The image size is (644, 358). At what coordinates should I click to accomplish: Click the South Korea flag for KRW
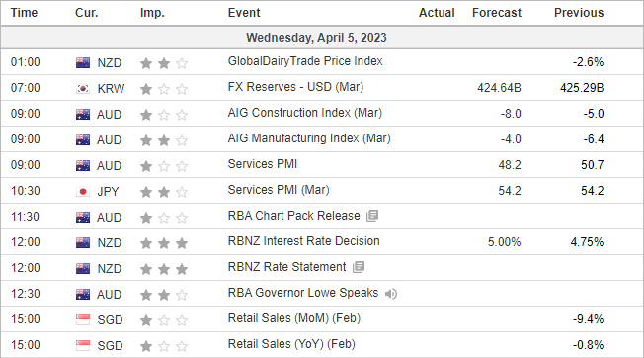[83, 88]
